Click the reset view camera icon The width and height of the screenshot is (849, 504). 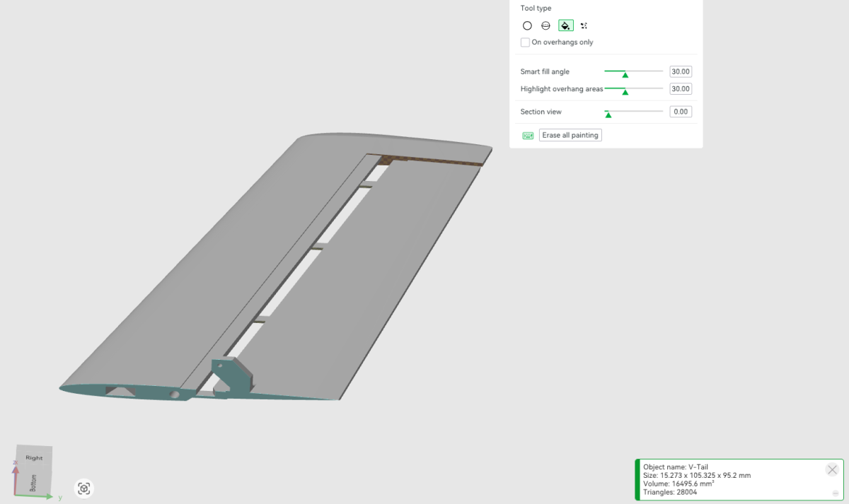pyautogui.click(x=84, y=488)
